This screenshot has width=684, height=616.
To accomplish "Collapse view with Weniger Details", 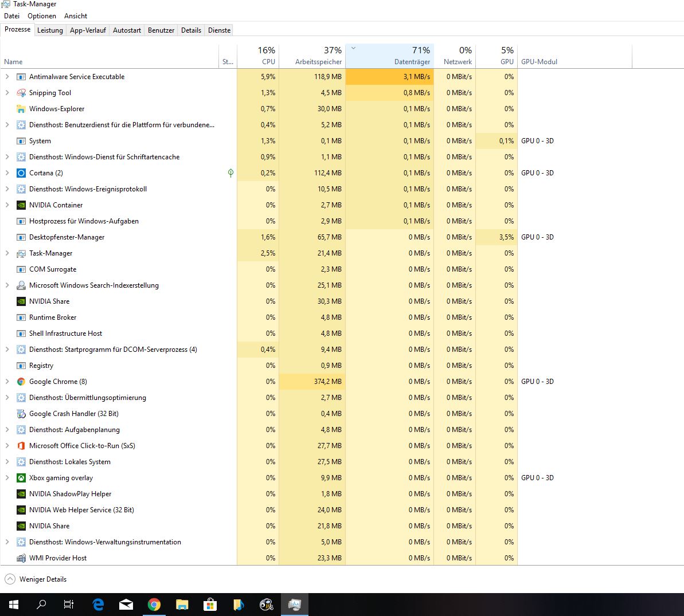I will pos(36,579).
